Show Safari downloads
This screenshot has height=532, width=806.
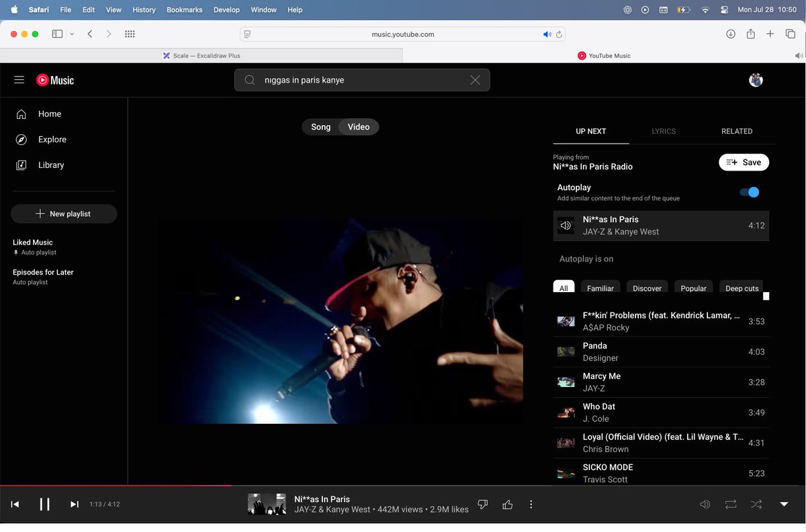click(731, 34)
